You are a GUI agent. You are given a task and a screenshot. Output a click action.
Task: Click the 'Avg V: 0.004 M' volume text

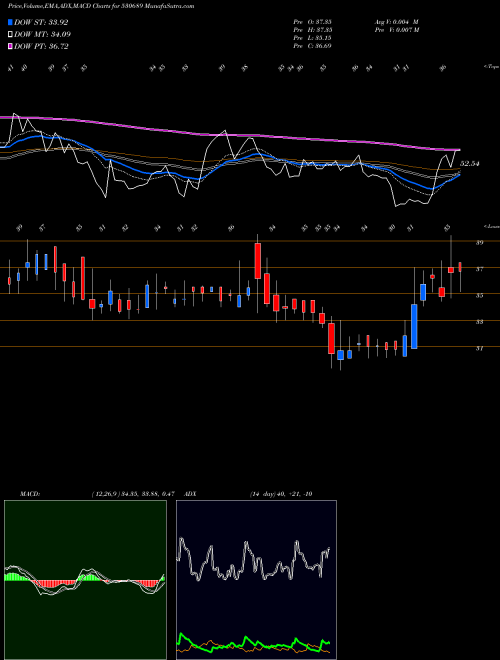396,22
